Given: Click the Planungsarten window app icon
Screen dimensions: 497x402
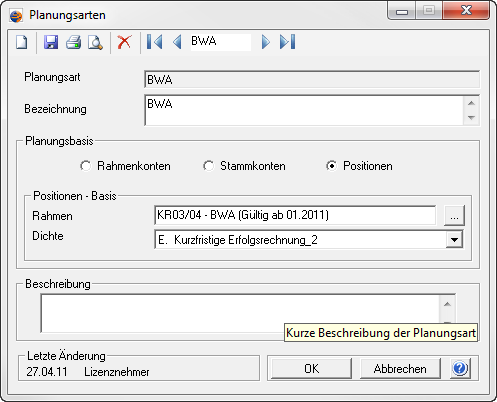Looking at the screenshot, I should pyautogui.click(x=16, y=16).
